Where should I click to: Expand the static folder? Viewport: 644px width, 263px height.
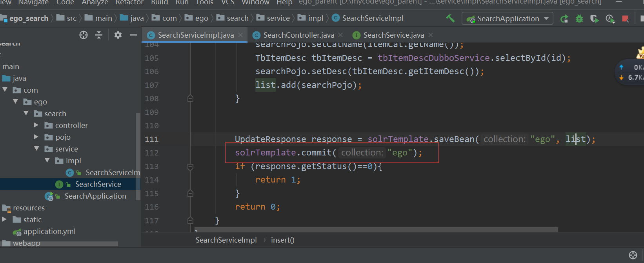coord(4,219)
